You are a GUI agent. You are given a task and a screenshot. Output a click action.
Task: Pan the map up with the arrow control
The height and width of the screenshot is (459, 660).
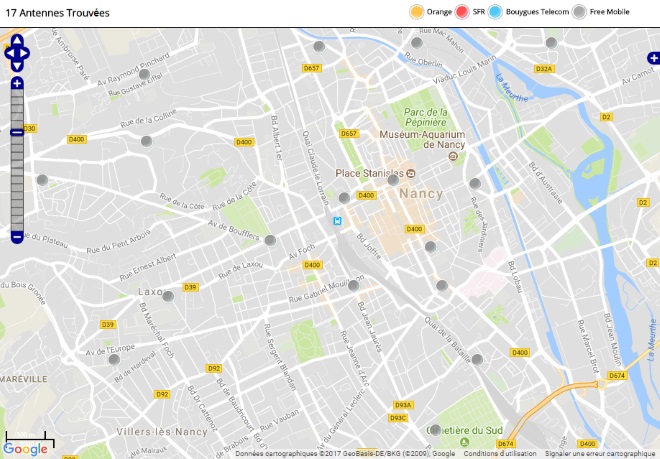pos(17,41)
